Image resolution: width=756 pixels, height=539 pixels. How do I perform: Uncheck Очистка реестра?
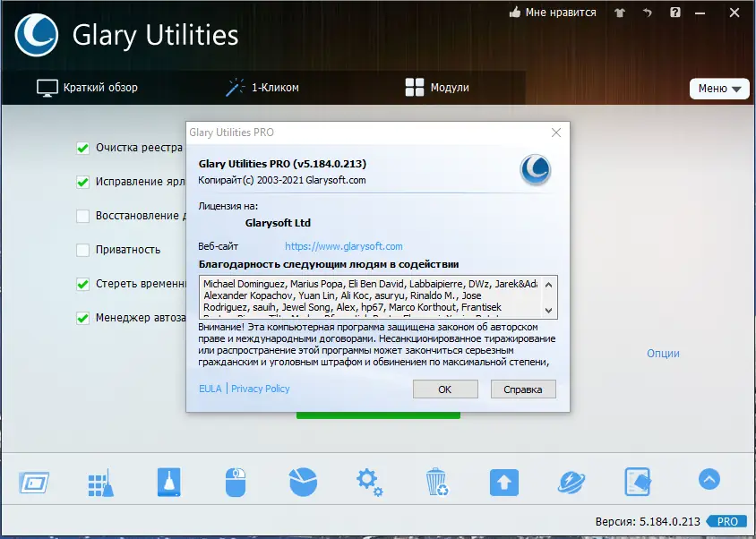click(82, 147)
